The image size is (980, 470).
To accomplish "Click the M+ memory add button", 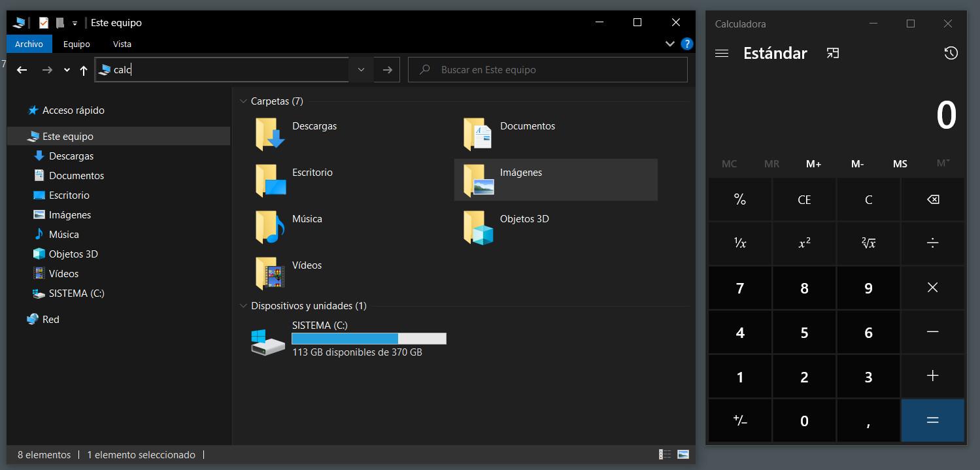I will (813, 164).
